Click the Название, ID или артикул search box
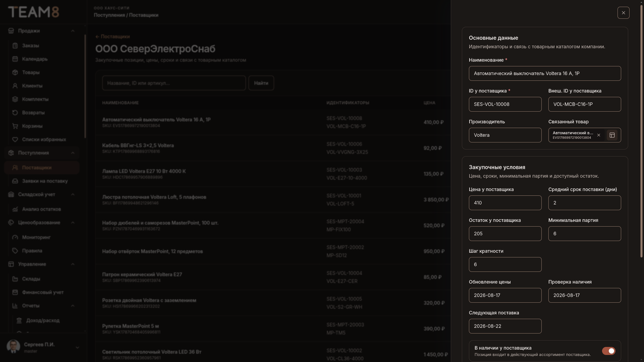Image resolution: width=644 pixels, height=362 pixels. 174,83
